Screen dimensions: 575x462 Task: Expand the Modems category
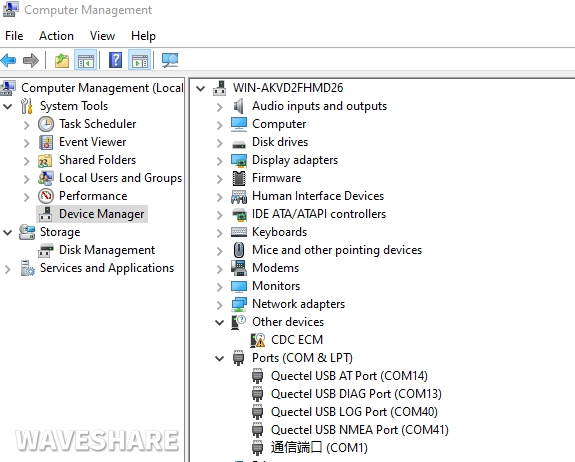click(x=219, y=268)
